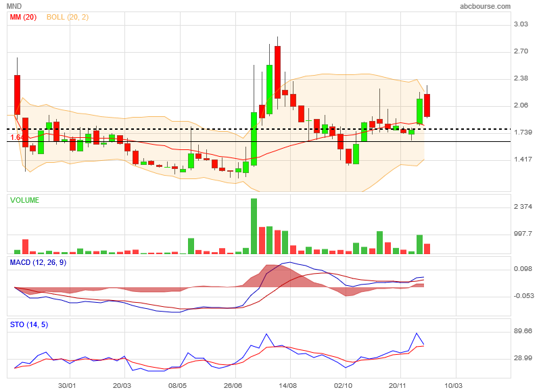Click the 997.7 volume axis value

(x=523, y=234)
